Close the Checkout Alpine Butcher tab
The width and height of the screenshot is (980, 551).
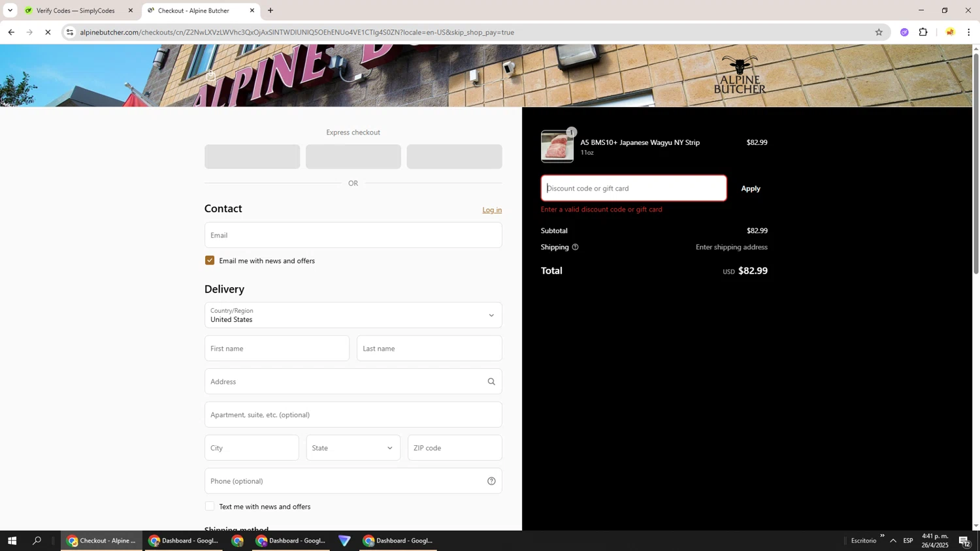252,10
